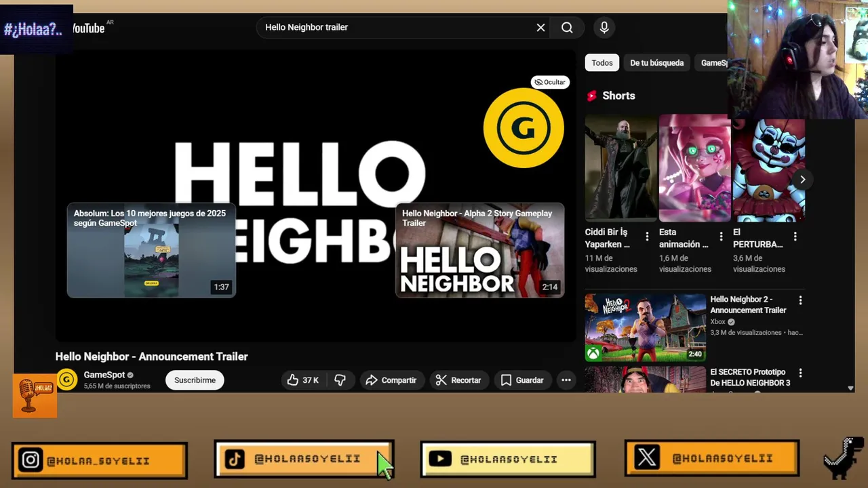This screenshot has width=868, height=488.
Task: Open options menu for Esta animación short
Action: pos(721,237)
